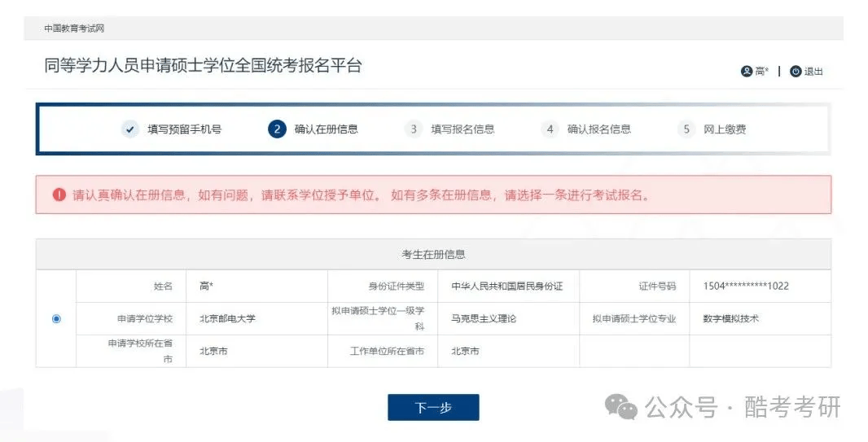Viewport: 868px width, 442px height.
Task: Click the step 3 number circle
Action: pos(414,129)
